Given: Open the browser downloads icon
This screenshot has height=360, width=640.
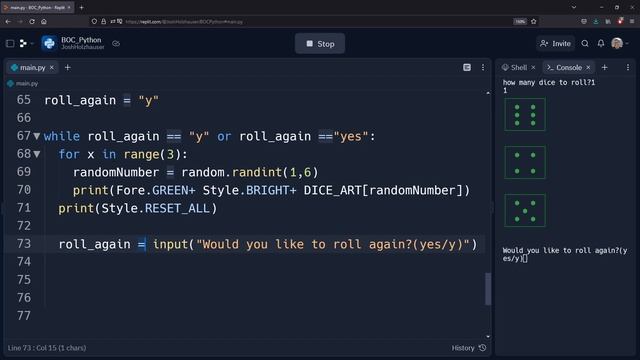Looking at the screenshot, I should click(x=596, y=22).
